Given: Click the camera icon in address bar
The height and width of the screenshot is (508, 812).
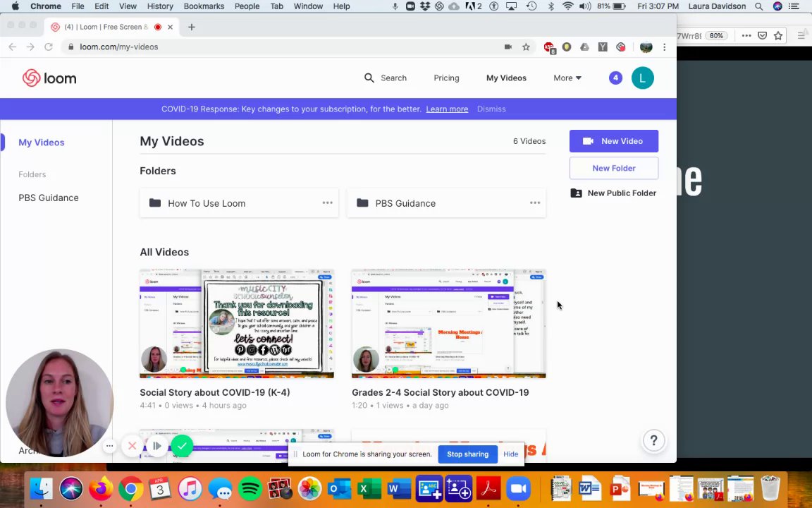Looking at the screenshot, I should pos(508,47).
